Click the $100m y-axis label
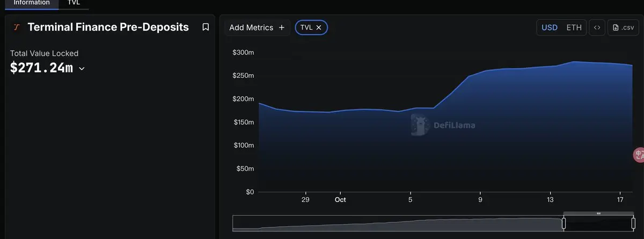644x239 pixels. coord(243,145)
